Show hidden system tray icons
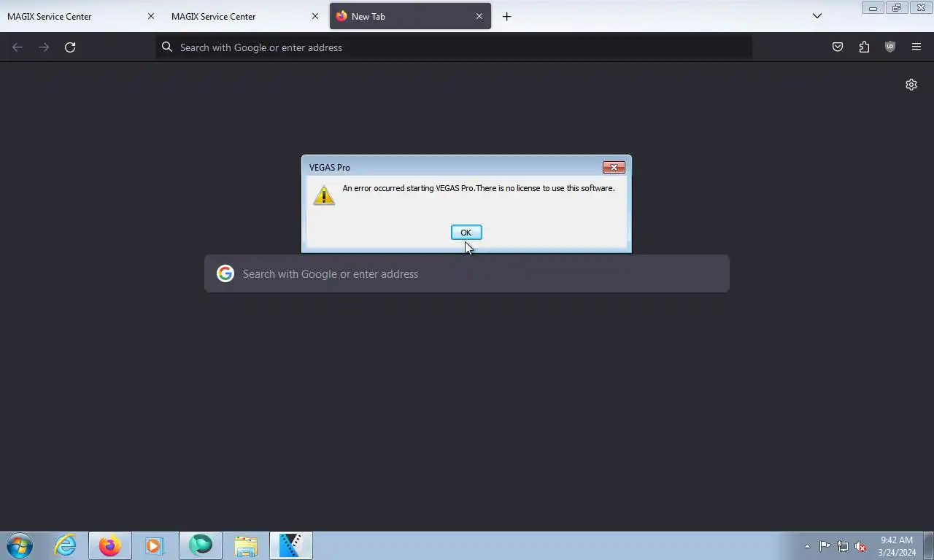934x560 pixels. point(807,546)
